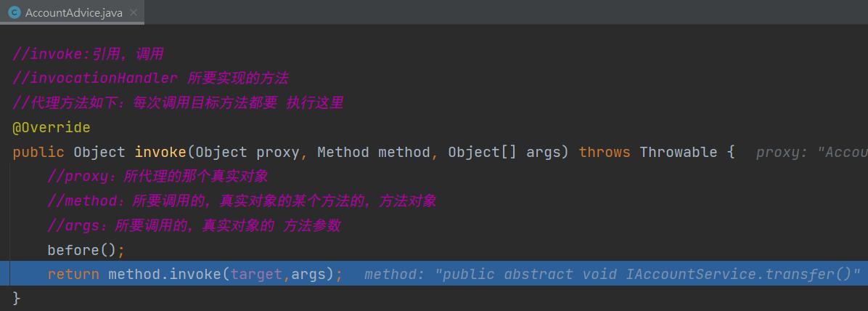This screenshot has width=868, height=311.
Task: Switch to the AccountAdvice.java tab
Action: (x=72, y=12)
